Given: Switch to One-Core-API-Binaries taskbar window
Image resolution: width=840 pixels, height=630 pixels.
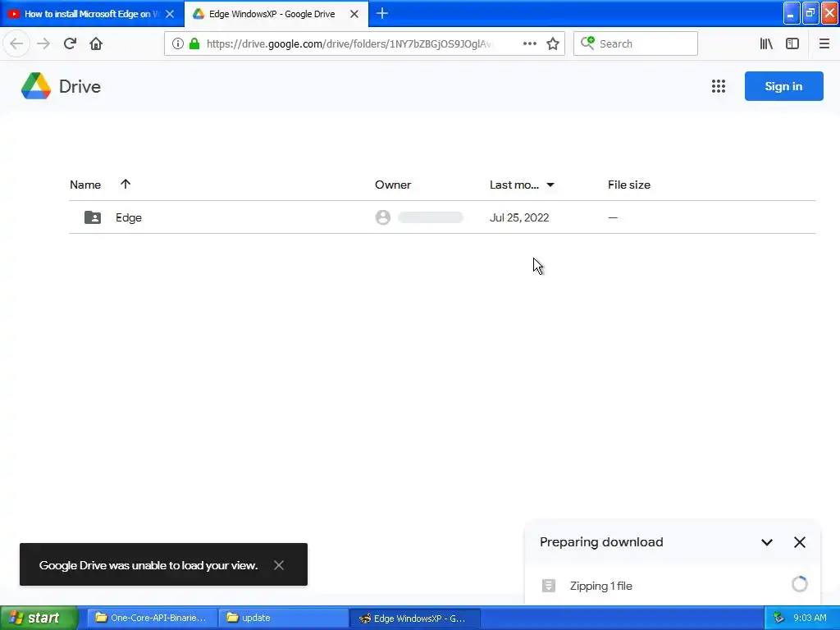Looking at the screenshot, I should (x=152, y=618).
